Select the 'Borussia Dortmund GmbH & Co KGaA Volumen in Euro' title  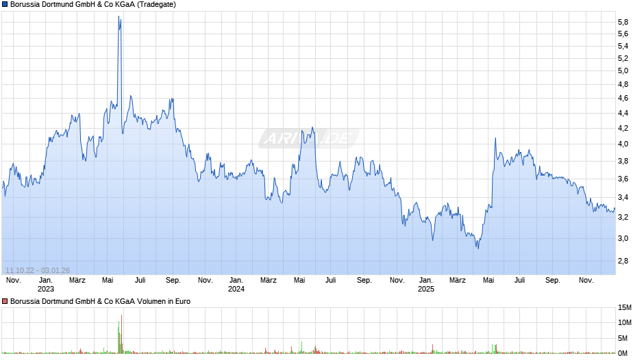[x=100, y=301]
